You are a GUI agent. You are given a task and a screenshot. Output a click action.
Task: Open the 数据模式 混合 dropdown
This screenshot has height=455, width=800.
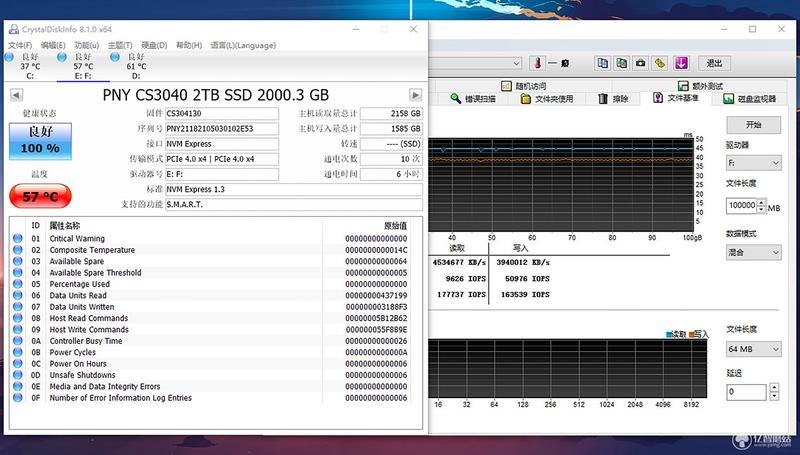coord(754,252)
